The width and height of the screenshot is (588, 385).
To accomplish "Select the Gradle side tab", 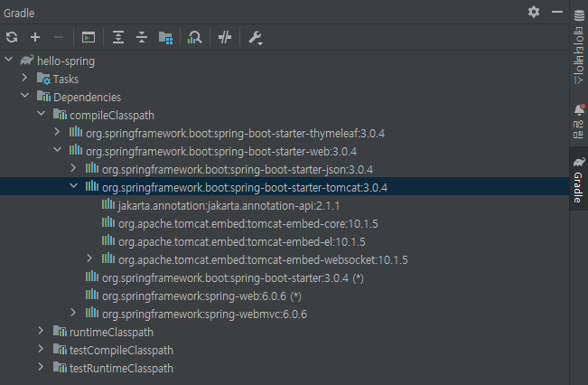I will pos(579,179).
